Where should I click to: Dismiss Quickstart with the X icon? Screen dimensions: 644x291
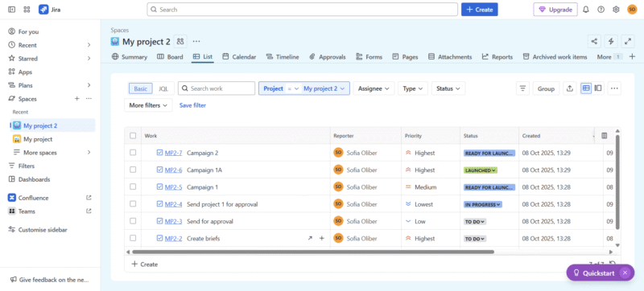[625, 273]
